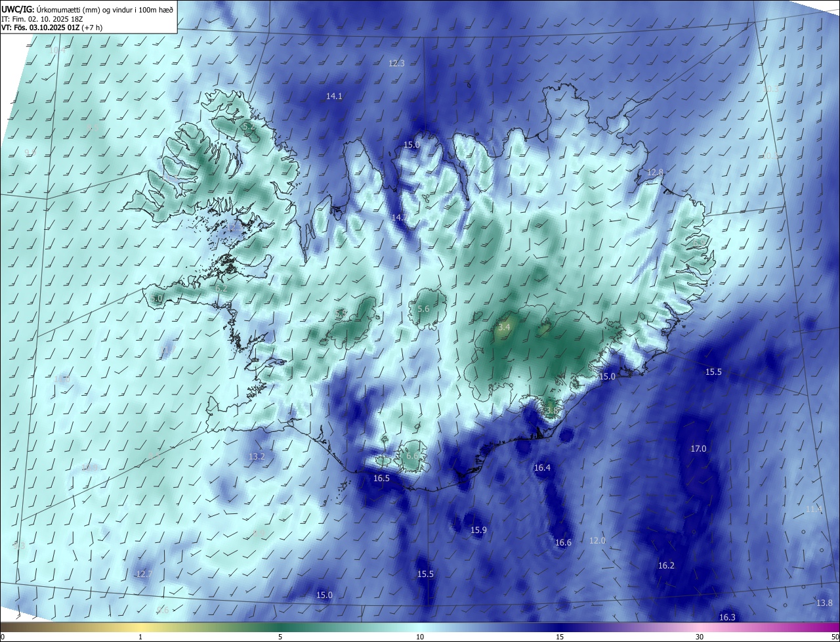Click the 12.3 value on the map

pyautogui.click(x=396, y=64)
